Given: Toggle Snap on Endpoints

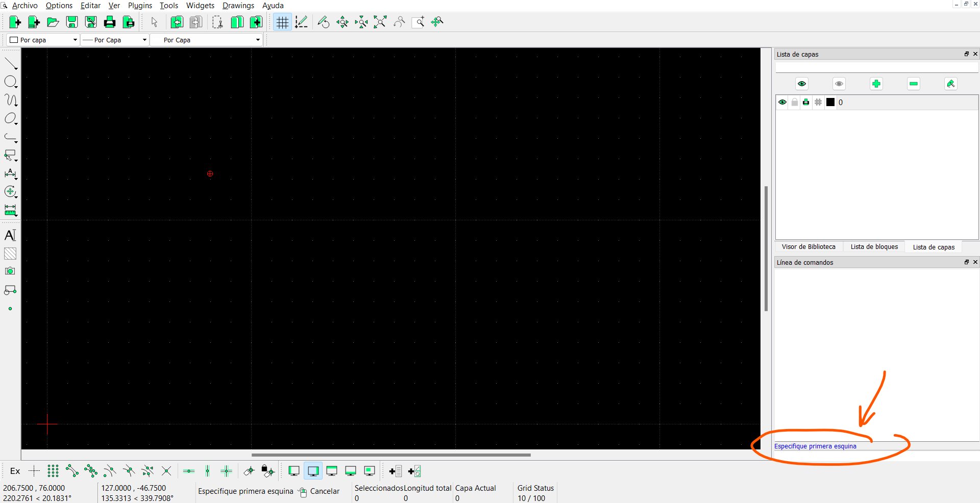Looking at the screenshot, I should [72, 471].
